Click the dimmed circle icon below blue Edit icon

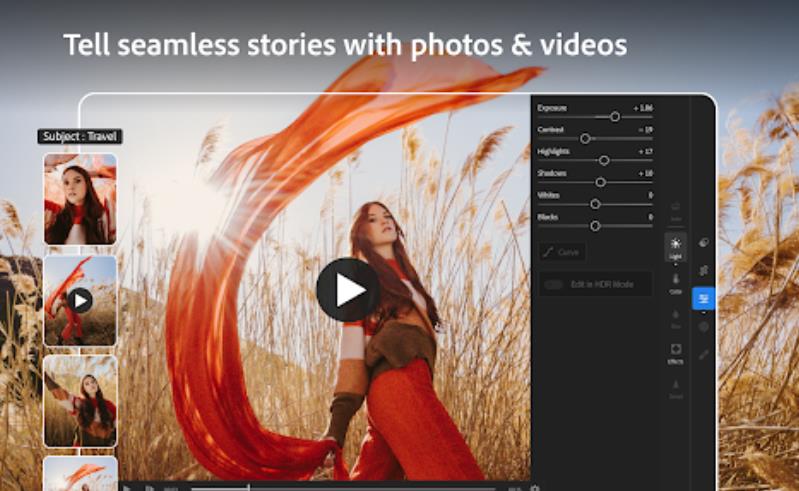(704, 326)
